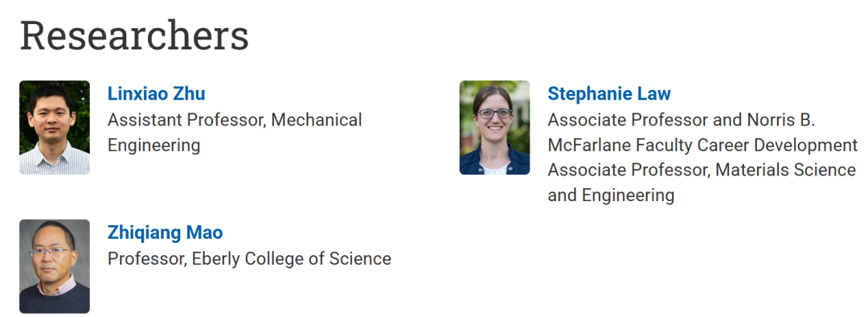The height and width of the screenshot is (317, 868).
Task: Click 'Engineering' below Linxiao Zhu's title
Action: tap(154, 145)
